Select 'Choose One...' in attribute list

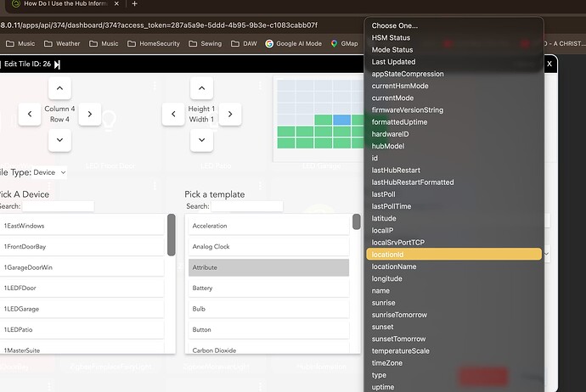[x=454, y=25]
